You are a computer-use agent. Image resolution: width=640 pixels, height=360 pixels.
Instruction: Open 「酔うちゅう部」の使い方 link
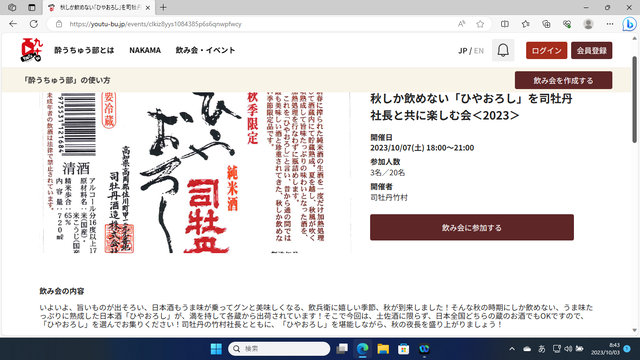click(x=67, y=80)
